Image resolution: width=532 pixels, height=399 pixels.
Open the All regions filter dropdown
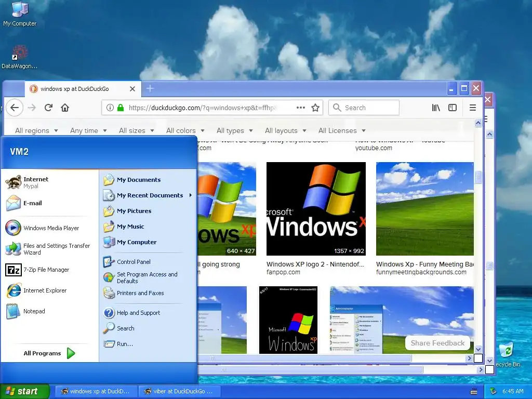tap(36, 130)
